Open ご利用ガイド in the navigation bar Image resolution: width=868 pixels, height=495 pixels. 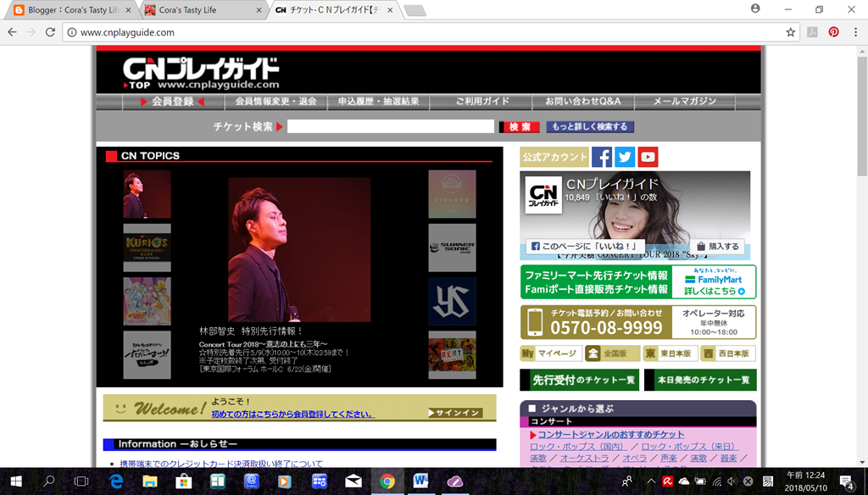coord(482,102)
